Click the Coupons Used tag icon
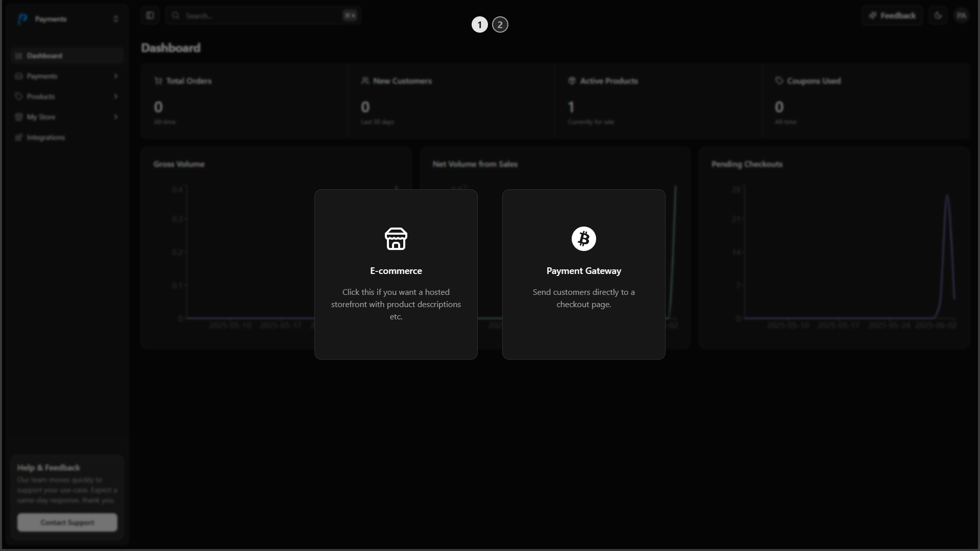 point(779,81)
